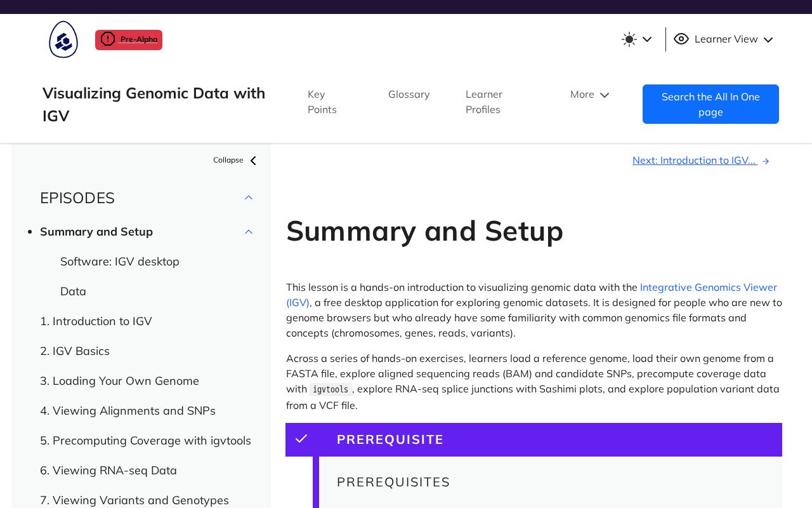The image size is (812, 508).
Task: Collapse the EPISODES section chevron
Action: point(249,197)
